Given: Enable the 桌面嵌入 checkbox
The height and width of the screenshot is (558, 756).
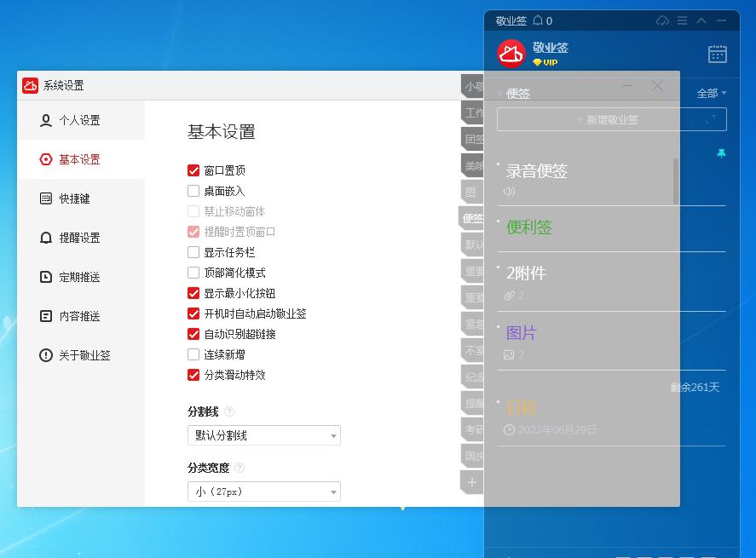Looking at the screenshot, I should click(x=193, y=192).
